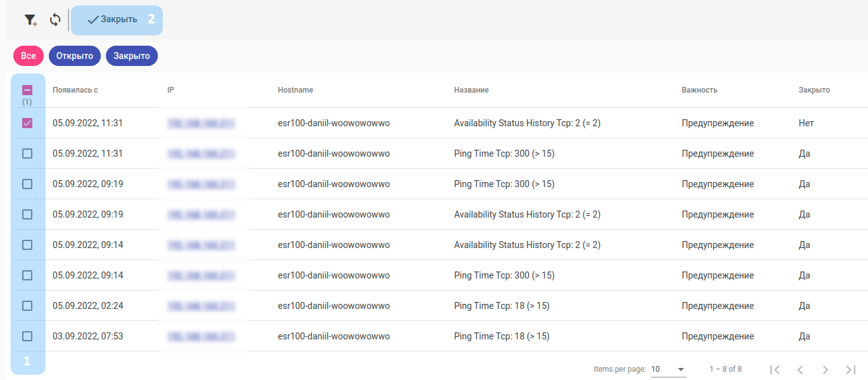This screenshot has height=380, width=868.
Task: Go to previous page of results
Action: click(800, 369)
